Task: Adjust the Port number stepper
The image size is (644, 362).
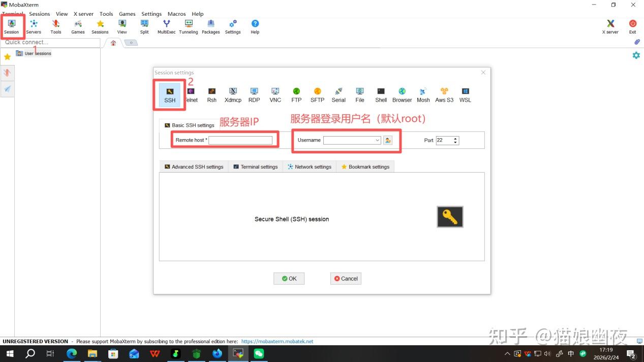Action: 455,140
